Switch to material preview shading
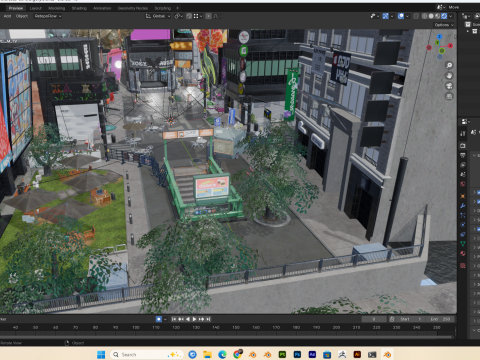Screen dimensions: 480x360 point(437,16)
